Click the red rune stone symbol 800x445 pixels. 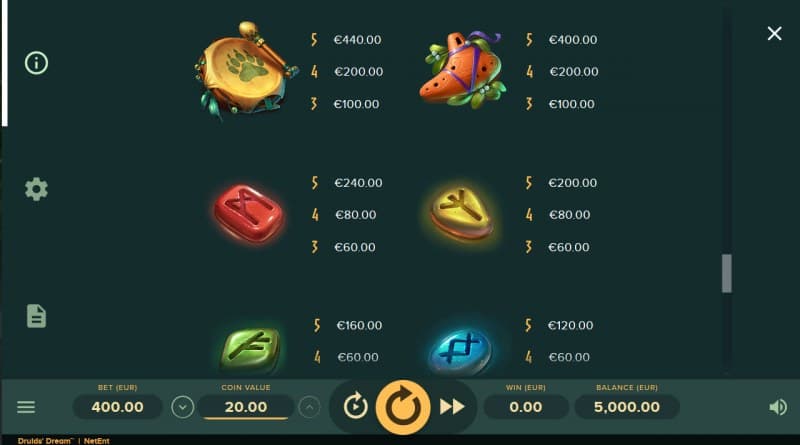248,214
